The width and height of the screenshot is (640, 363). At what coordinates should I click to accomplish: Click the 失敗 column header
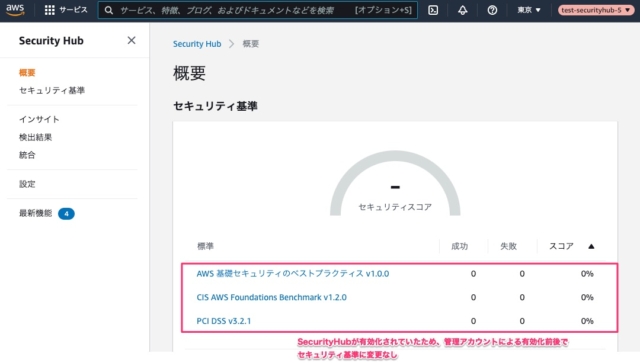(x=509, y=246)
